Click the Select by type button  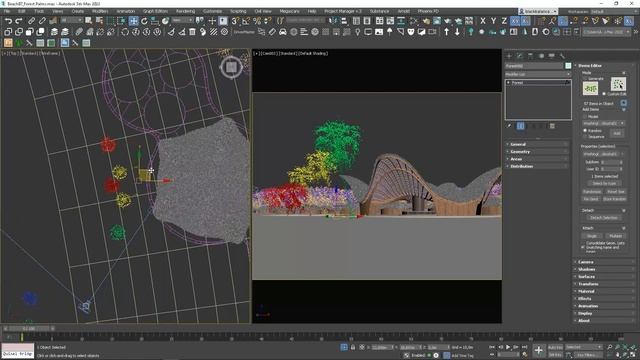point(604,184)
